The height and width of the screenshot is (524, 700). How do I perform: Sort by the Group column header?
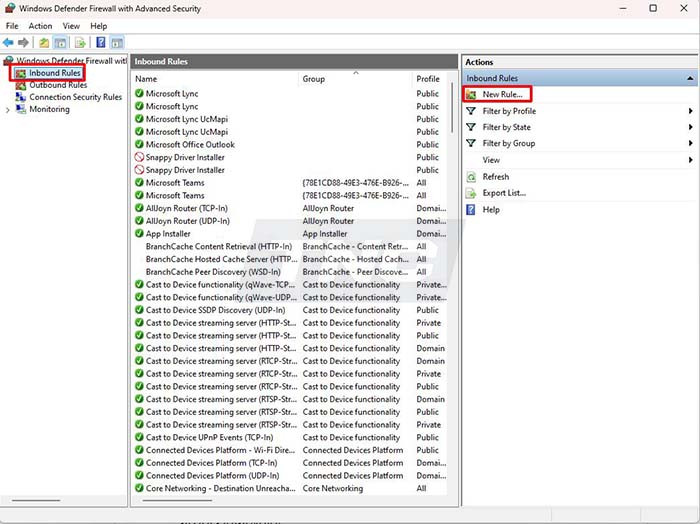tap(355, 79)
